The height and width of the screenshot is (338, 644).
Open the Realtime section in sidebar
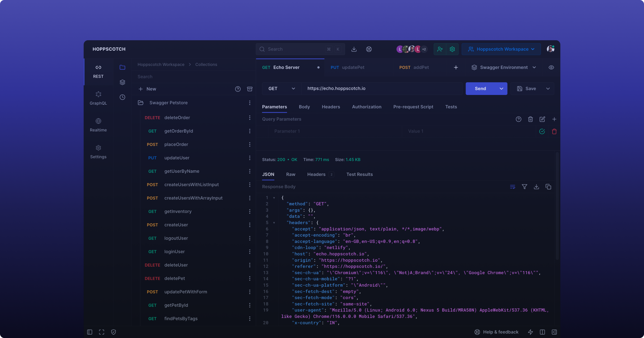[x=98, y=125]
